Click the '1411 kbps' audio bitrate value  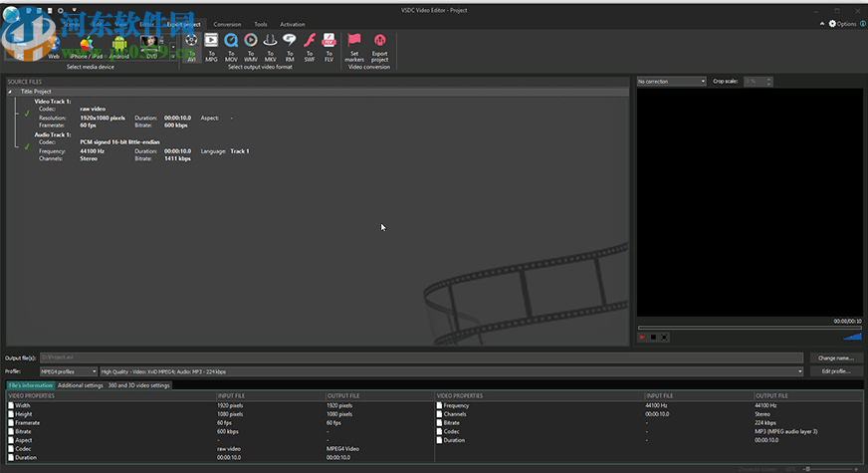click(177, 159)
